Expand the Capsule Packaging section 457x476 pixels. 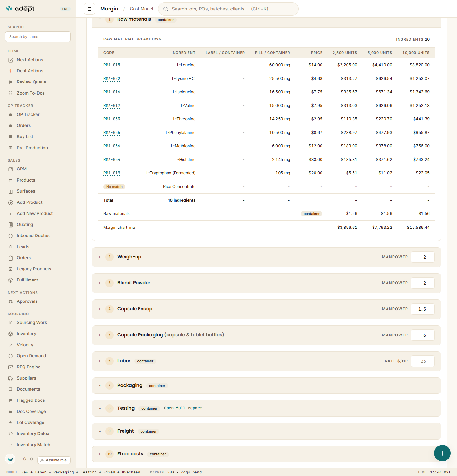(100, 335)
